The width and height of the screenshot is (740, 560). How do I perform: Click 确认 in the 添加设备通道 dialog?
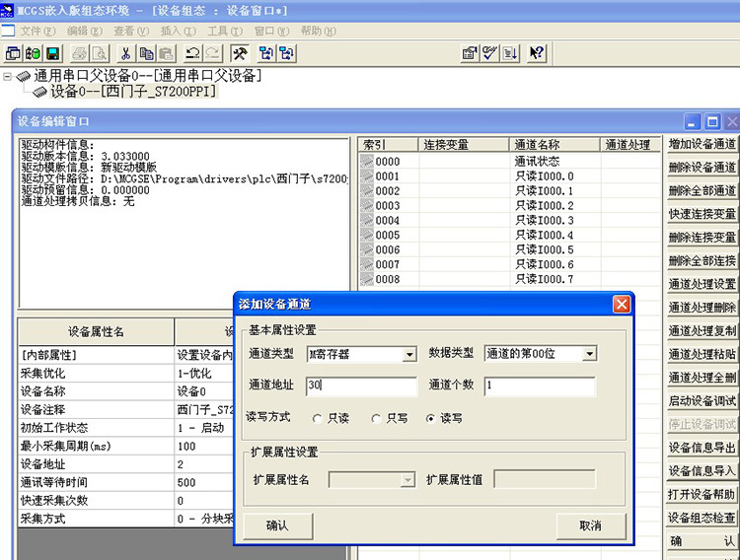point(277,525)
